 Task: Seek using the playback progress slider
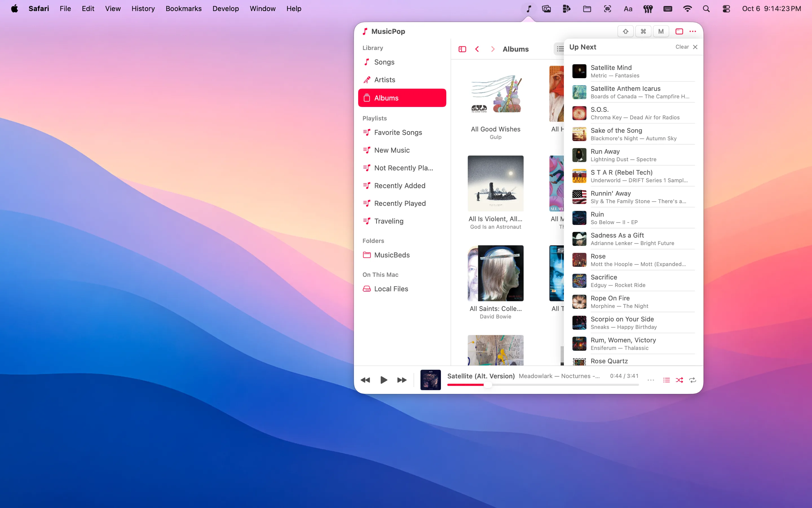click(x=543, y=385)
